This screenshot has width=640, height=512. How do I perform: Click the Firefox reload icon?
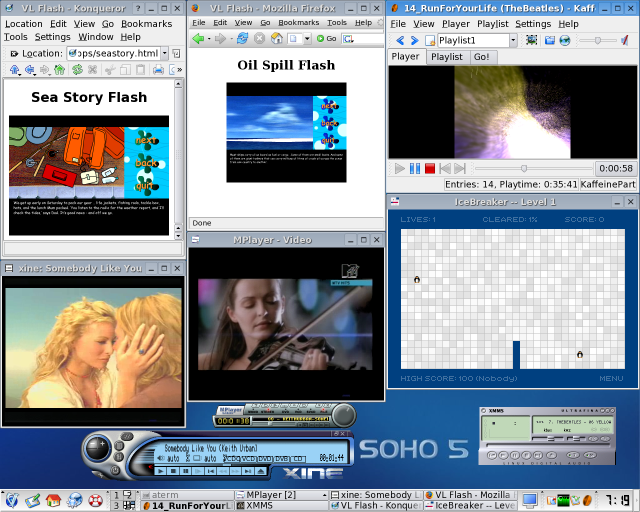[243, 39]
